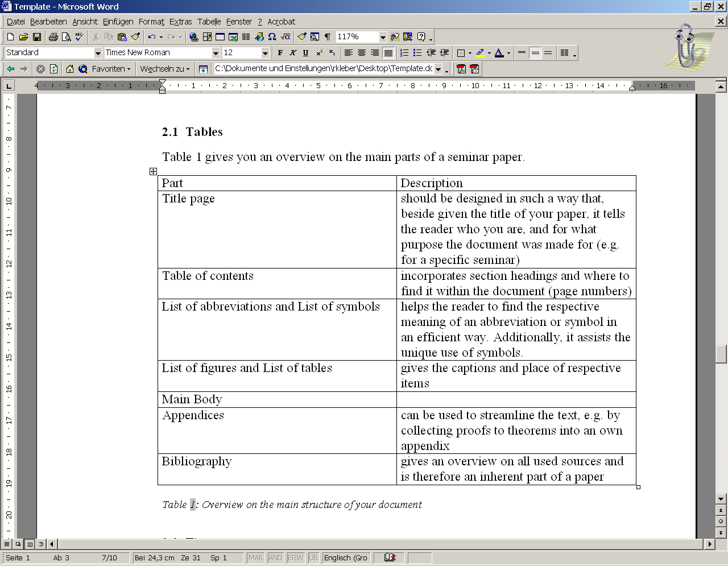Paste from clipboard
Viewport: 728px width, 566px height.
point(122,37)
